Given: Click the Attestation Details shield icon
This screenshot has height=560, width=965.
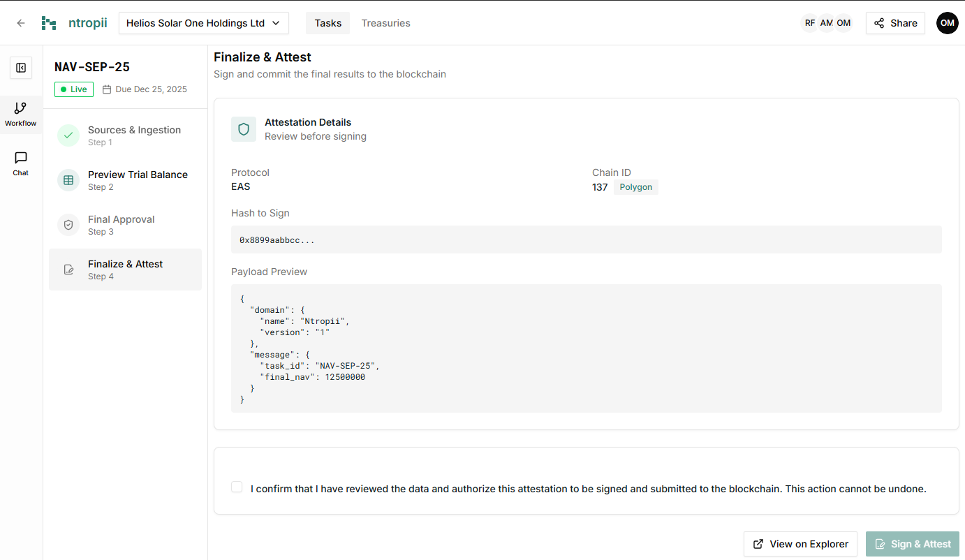Looking at the screenshot, I should (243, 129).
